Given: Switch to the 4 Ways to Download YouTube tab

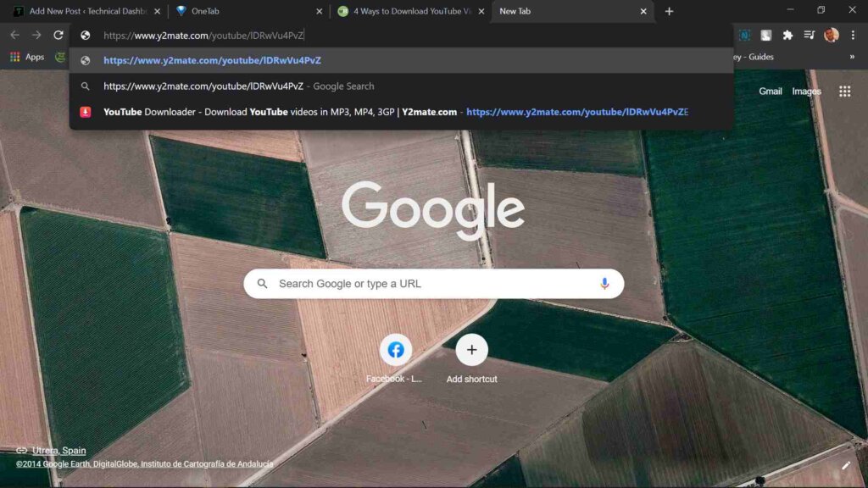Looking at the screenshot, I should pyautogui.click(x=411, y=11).
